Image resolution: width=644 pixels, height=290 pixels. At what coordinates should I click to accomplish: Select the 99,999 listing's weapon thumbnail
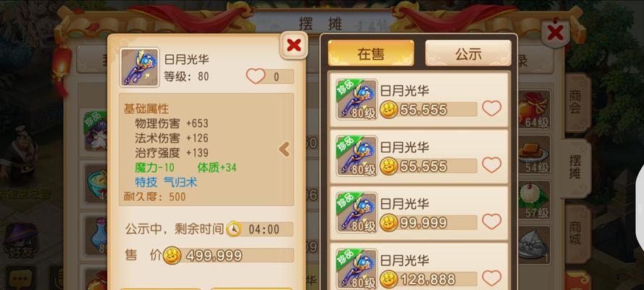click(x=356, y=213)
